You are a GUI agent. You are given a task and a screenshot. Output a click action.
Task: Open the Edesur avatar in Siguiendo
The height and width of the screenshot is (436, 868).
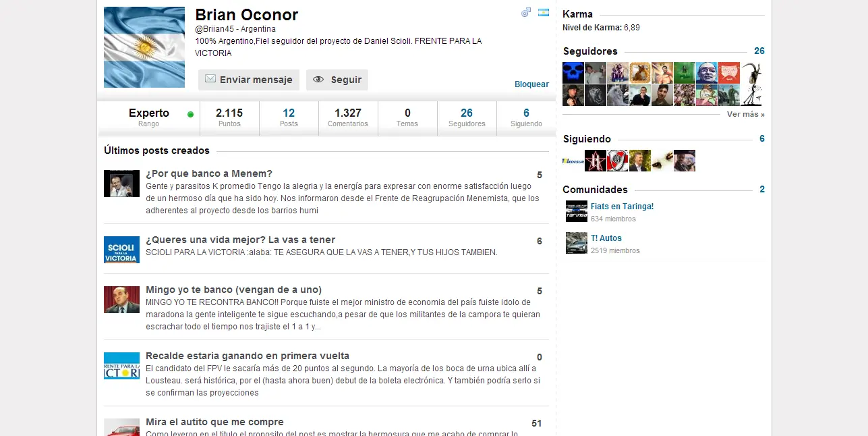coord(573,161)
